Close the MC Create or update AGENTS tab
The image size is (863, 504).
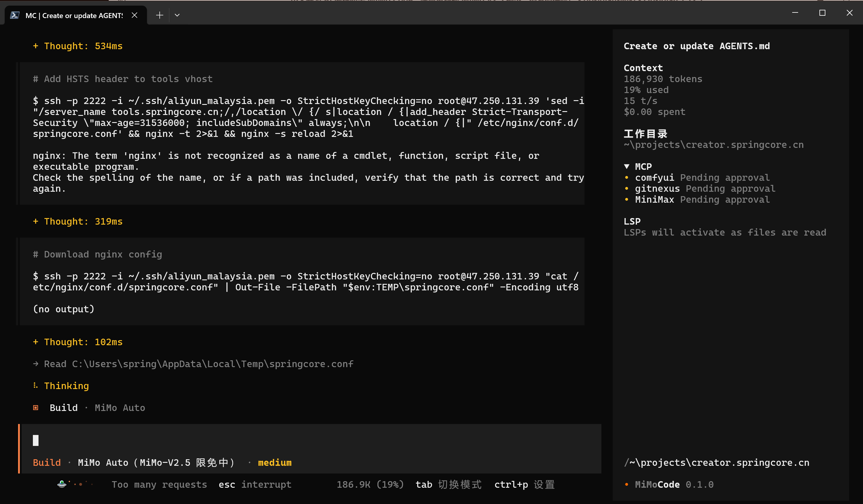point(135,15)
